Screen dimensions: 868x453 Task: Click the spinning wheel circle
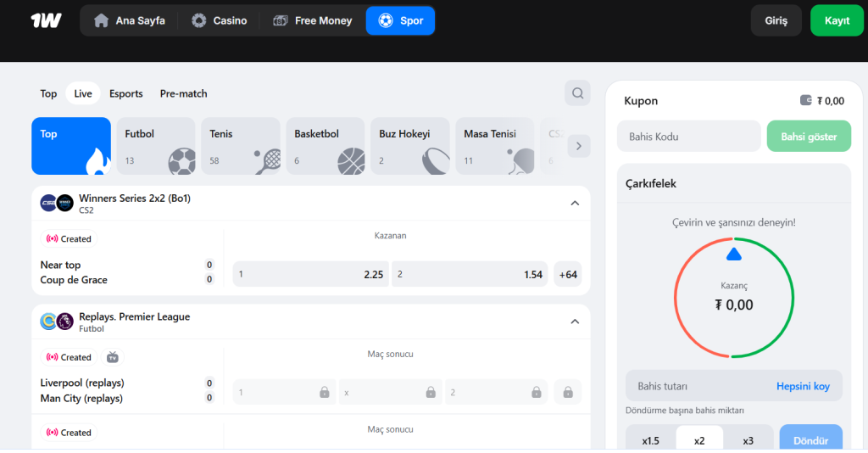pyautogui.click(x=734, y=298)
